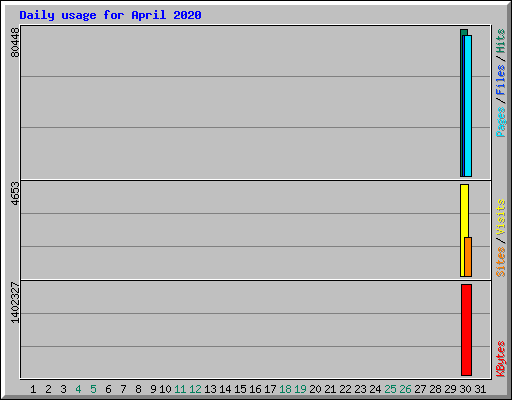512x400 pixels.
Task: Click the dark green Hits bar top
Action: [464, 32]
